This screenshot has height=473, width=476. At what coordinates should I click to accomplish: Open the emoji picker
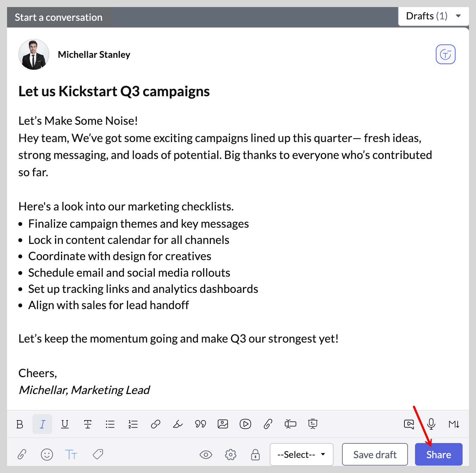pyautogui.click(x=47, y=455)
